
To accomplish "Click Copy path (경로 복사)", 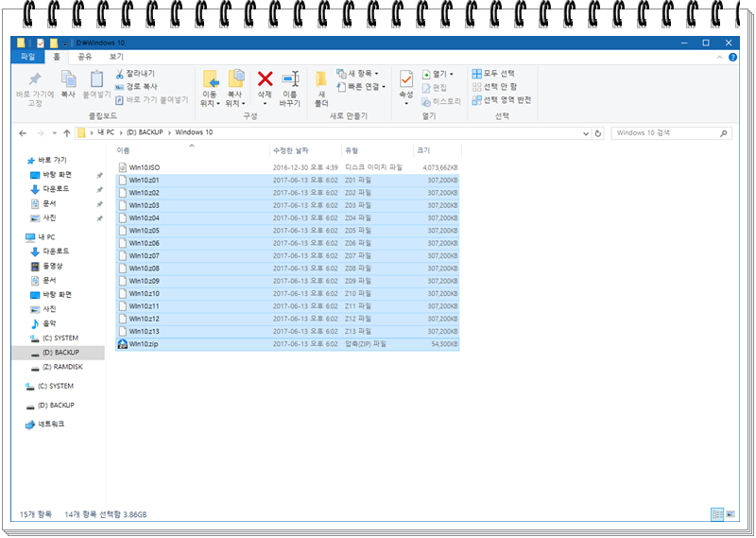I will point(136,86).
